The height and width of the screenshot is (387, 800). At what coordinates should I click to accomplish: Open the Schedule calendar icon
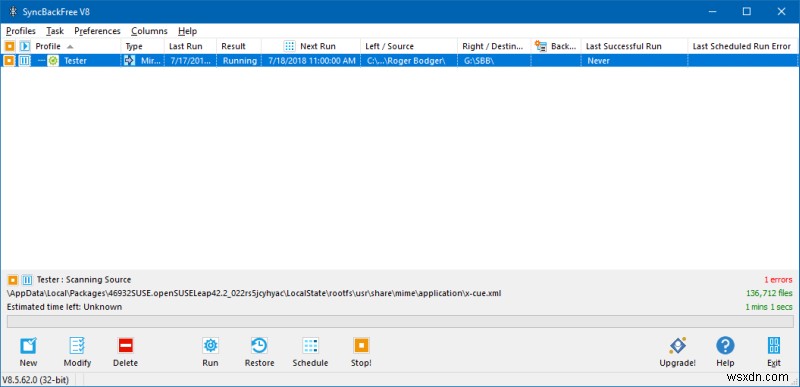click(x=310, y=346)
